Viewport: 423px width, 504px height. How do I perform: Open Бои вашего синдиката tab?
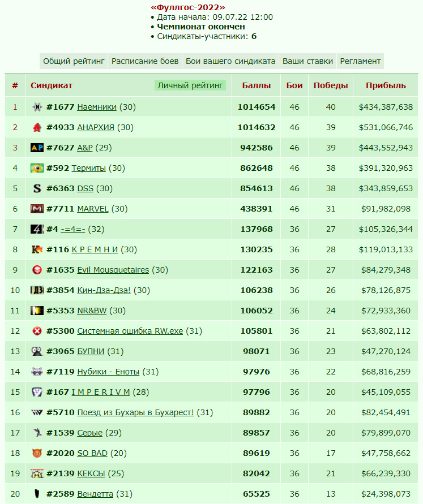(230, 61)
